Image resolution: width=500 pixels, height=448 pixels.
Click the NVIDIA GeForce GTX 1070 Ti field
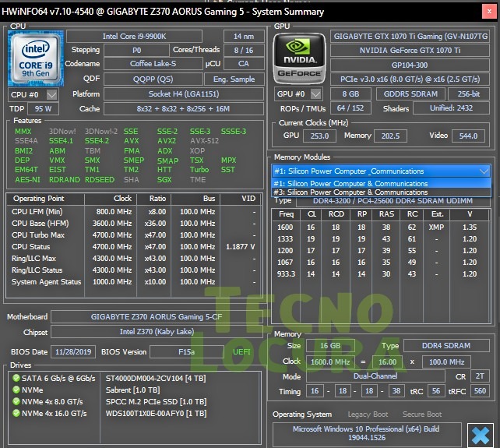(x=410, y=51)
